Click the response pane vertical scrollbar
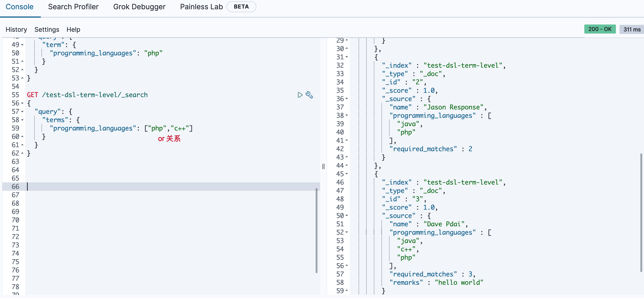This screenshot has width=644, height=298. (x=641, y=213)
